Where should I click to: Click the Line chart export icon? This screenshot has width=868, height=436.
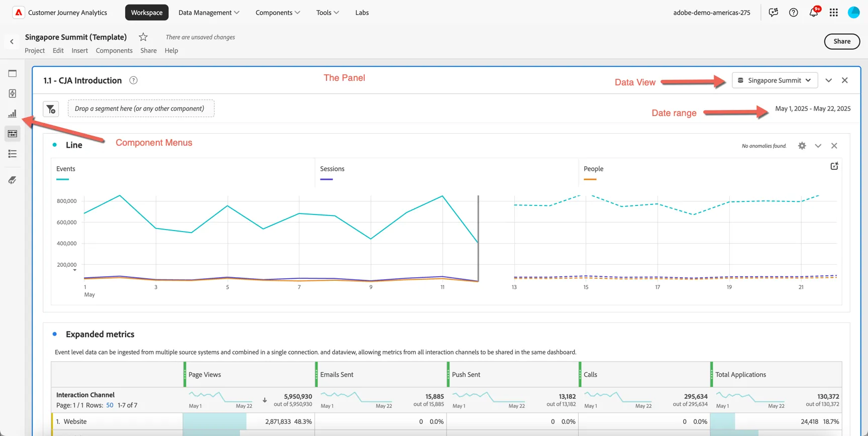[x=834, y=166]
